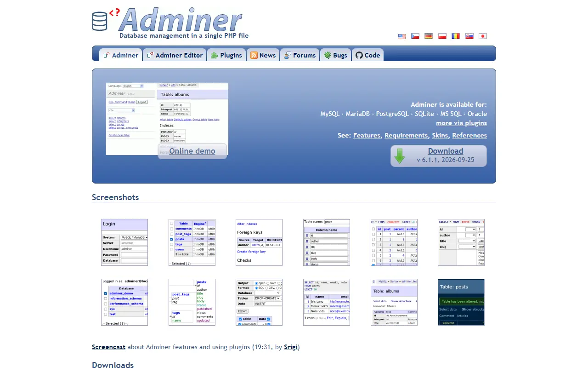588x368 pixels.
Task: Open the Export options screenshot thumbnail
Action: pyautogui.click(x=259, y=302)
